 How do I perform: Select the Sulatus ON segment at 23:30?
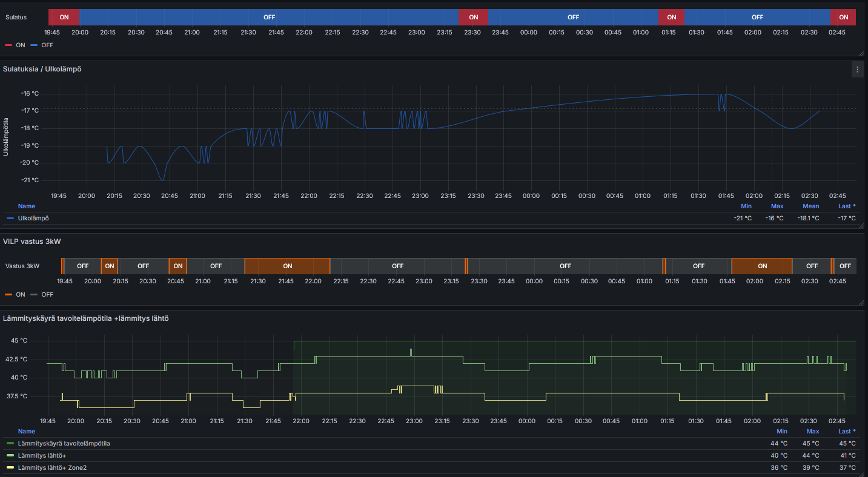pos(473,18)
